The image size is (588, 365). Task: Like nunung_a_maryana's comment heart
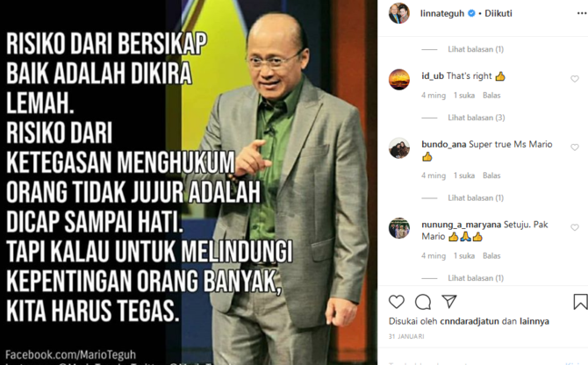click(575, 227)
